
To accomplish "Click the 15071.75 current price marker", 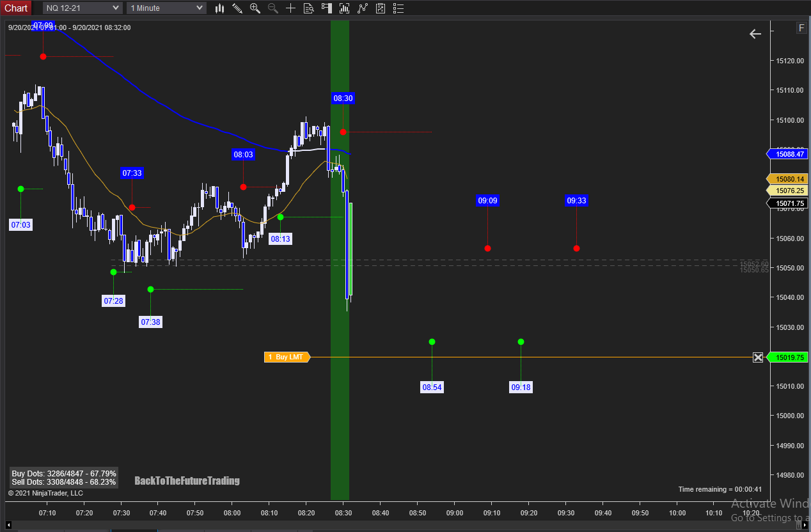I will 787,204.
